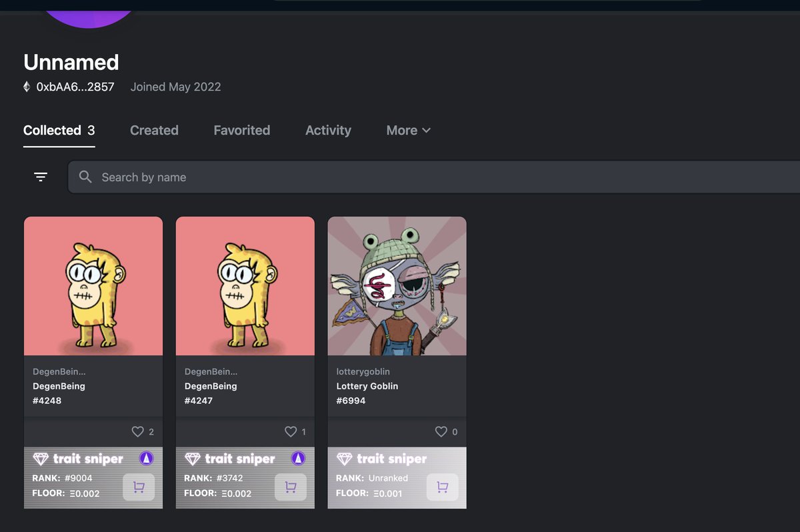Click the cart icon on Lottery Goblin #6994
This screenshot has width=800, height=532.
[443, 487]
